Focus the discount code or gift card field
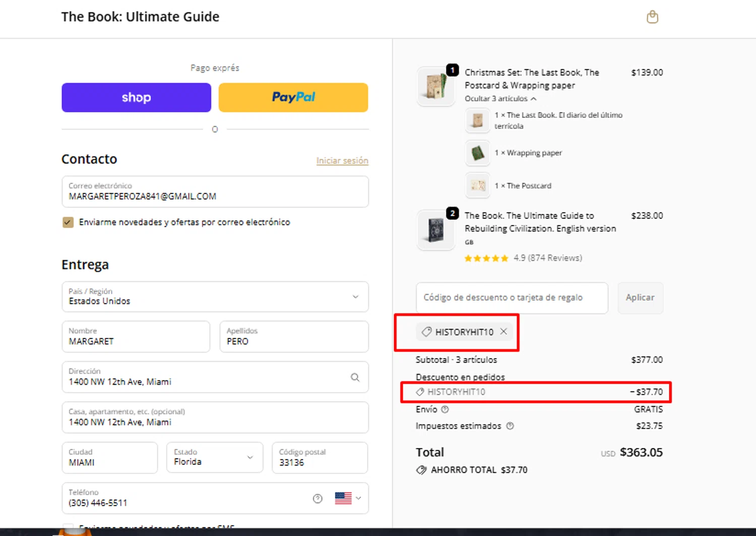 (512, 297)
